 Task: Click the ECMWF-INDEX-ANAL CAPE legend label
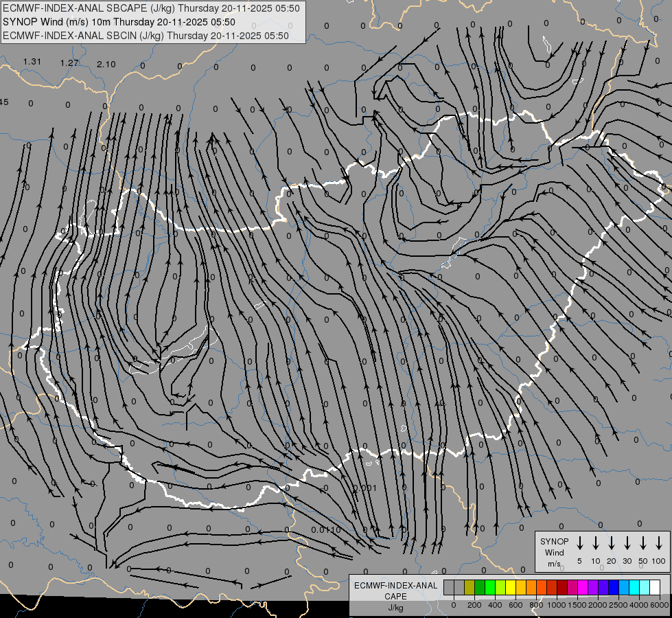(x=395, y=591)
